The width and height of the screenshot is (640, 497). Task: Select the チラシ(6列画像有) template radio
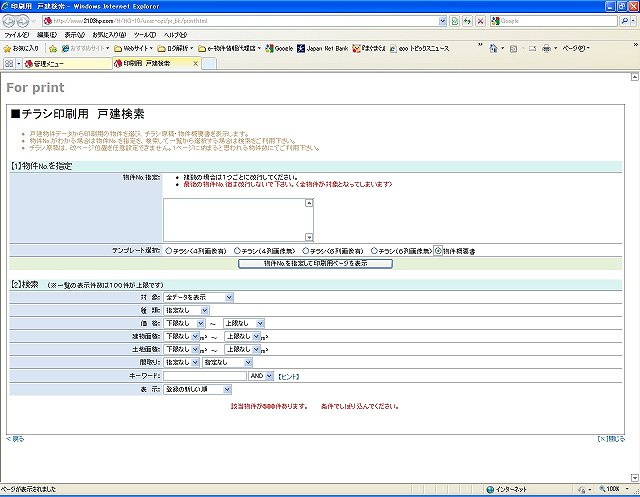click(305, 251)
